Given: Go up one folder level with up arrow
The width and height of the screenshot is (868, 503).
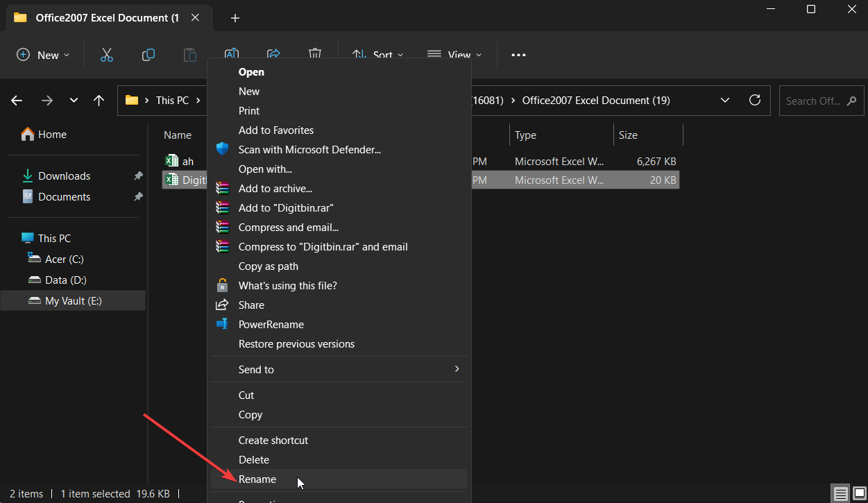Looking at the screenshot, I should (99, 101).
